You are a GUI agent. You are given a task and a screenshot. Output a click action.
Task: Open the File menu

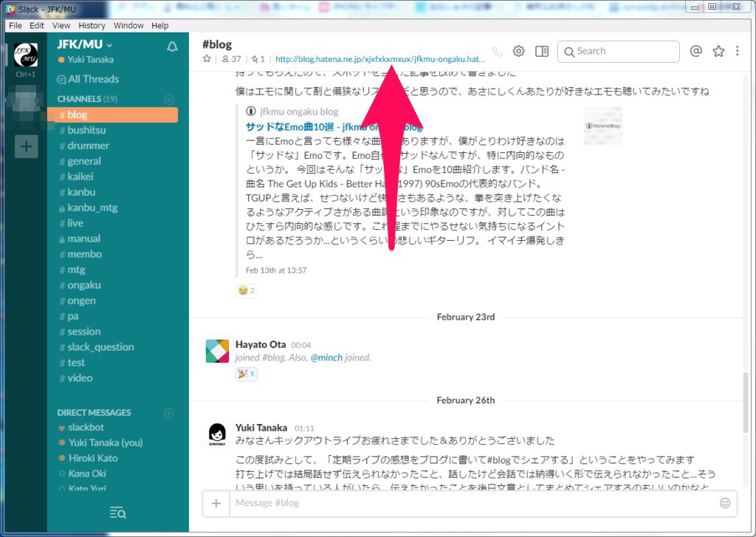click(x=16, y=26)
